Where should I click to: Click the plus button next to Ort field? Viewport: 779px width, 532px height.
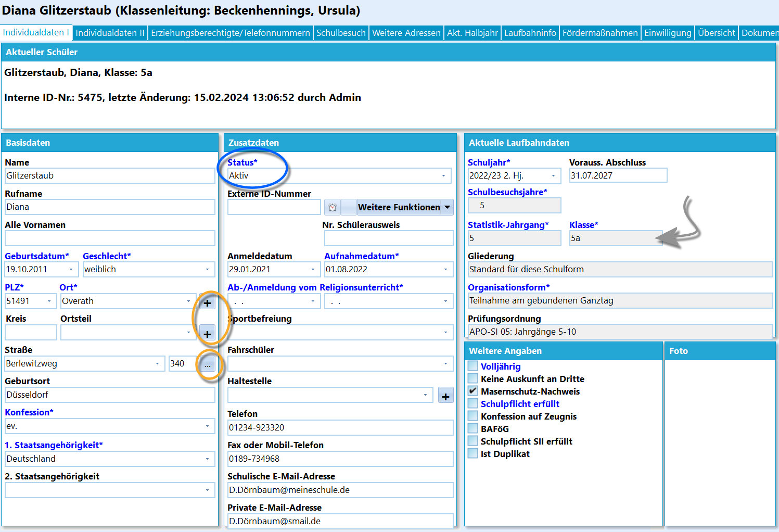(x=207, y=302)
